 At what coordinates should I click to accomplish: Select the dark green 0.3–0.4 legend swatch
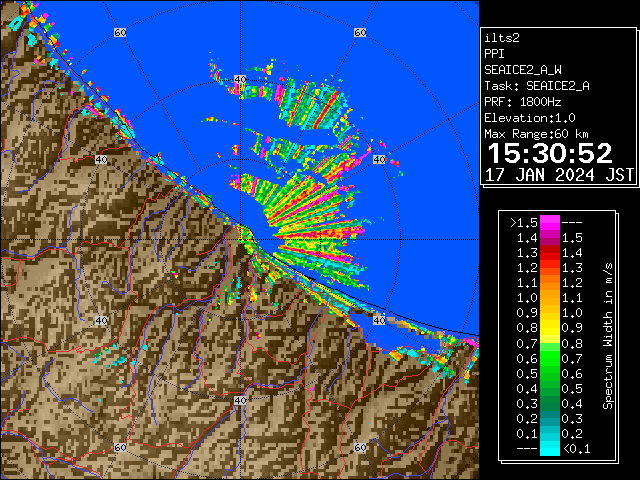click(x=549, y=403)
